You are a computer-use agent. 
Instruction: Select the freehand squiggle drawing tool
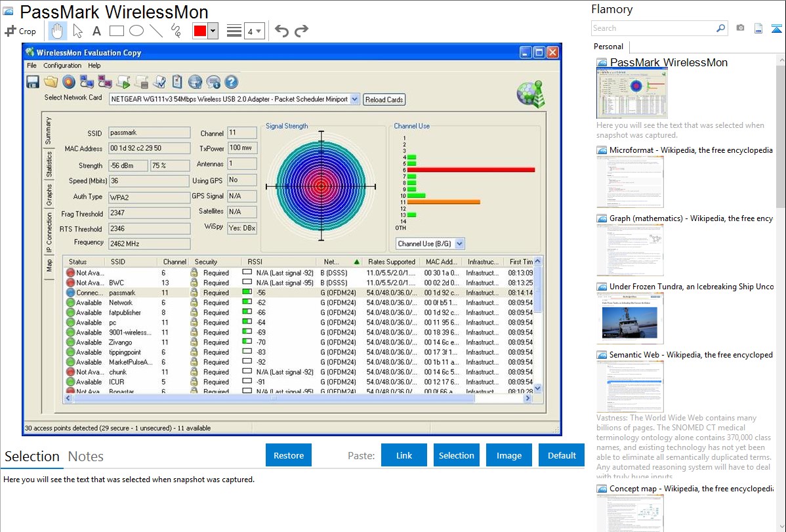[176, 31]
